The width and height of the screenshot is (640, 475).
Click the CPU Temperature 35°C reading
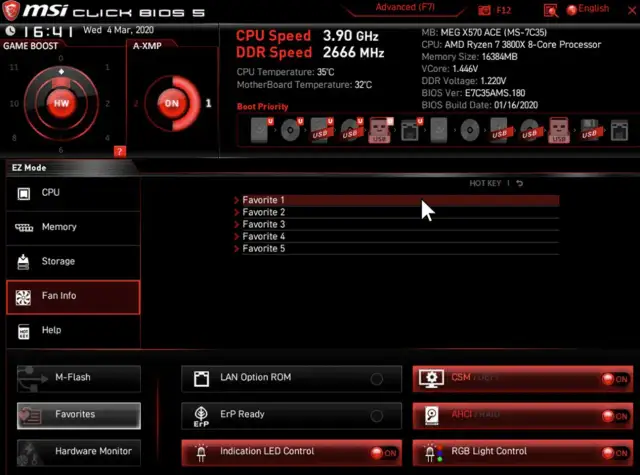(x=285, y=72)
